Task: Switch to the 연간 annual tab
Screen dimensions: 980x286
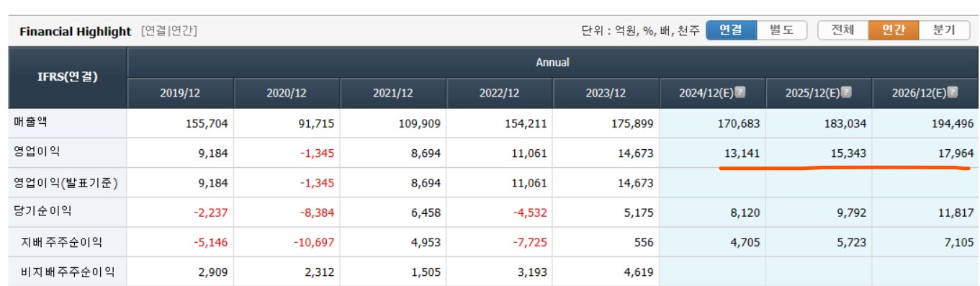Action: pos(893,30)
